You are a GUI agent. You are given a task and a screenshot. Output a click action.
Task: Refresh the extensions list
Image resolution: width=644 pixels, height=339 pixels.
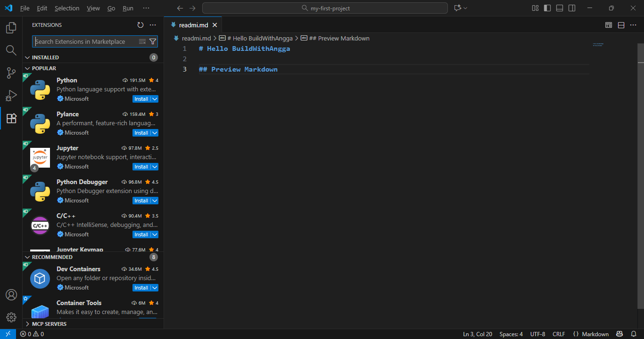pos(140,25)
